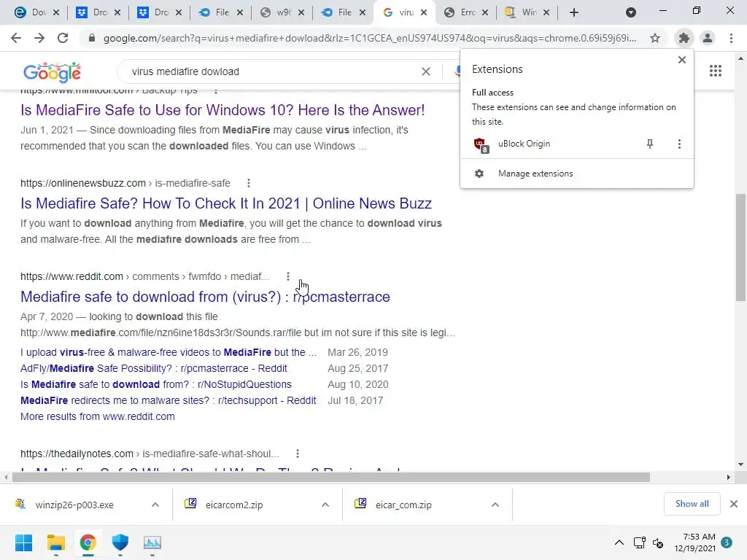
Task: Click the vertical page scrollbar thumb
Action: point(740,247)
